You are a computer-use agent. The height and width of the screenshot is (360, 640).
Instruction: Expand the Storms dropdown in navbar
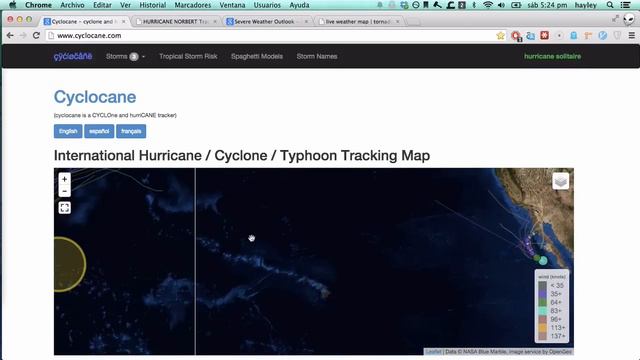pyautogui.click(x=125, y=56)
